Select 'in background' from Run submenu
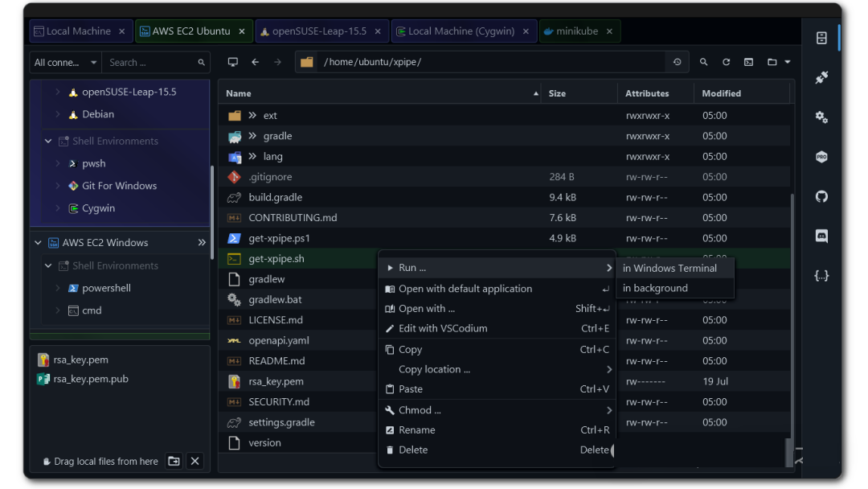868x489 pixels. [655, 288]
